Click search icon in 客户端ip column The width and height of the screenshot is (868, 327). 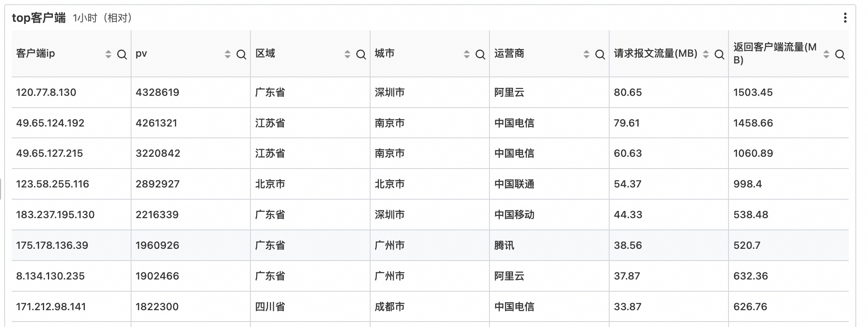pos(122,54)
